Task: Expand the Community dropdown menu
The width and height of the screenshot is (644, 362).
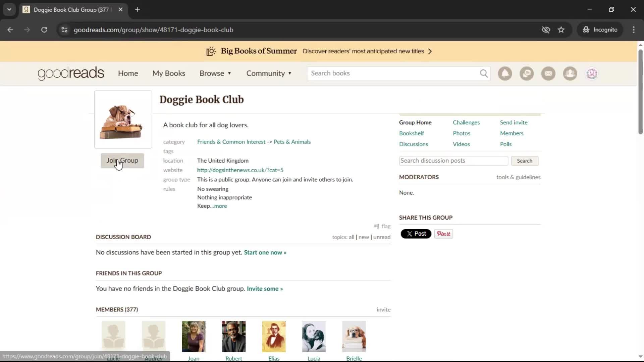Action: pos(269,73)
